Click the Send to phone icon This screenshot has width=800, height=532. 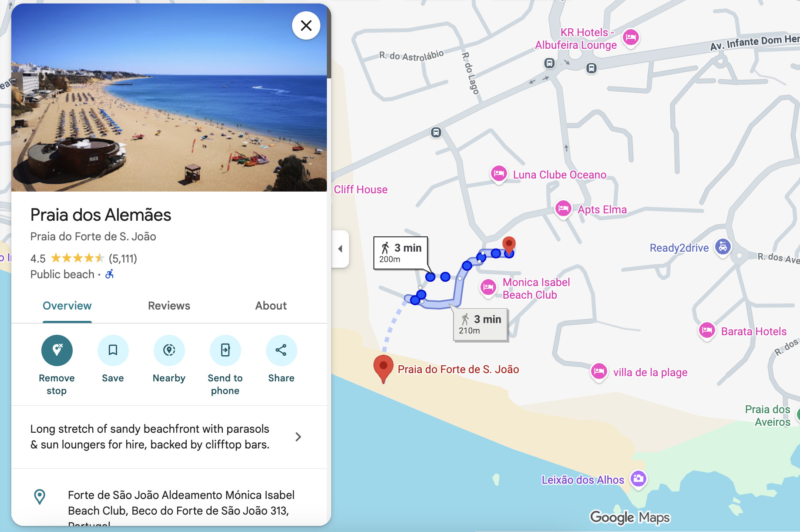[x=225, y=350]
